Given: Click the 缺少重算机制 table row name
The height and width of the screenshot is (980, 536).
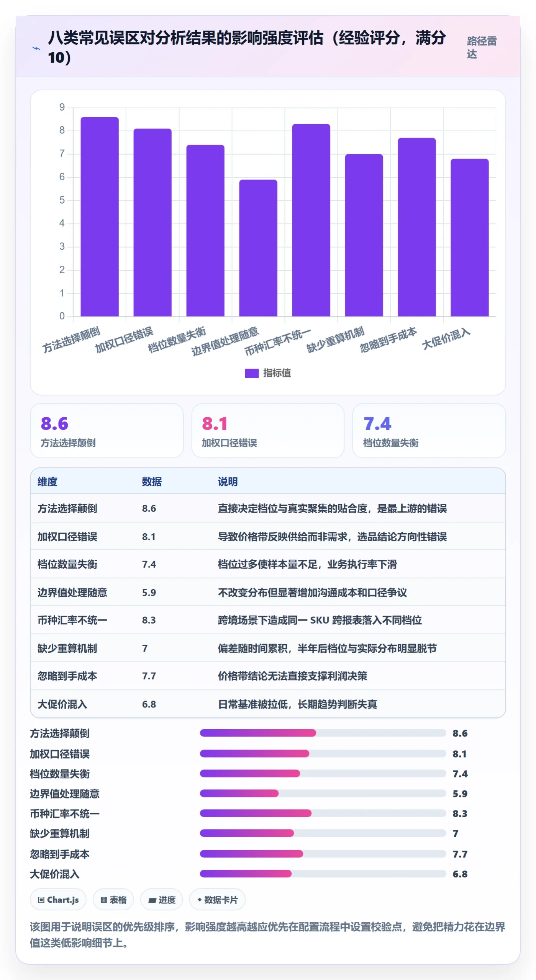Looking at the screenshot, I should pyautogui.click(x=67, y=648).
